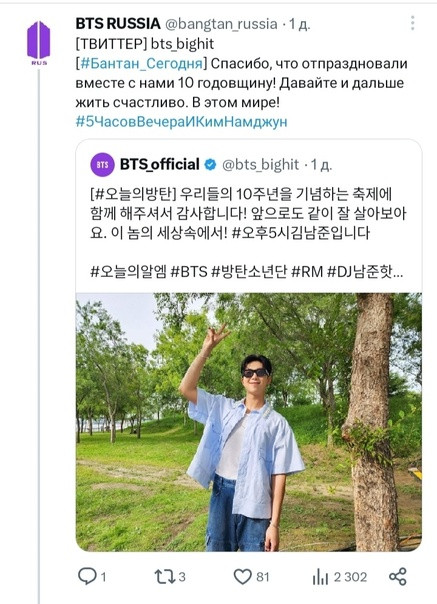Like the tweet with the heart icon
The height and width of the screenshot is (604, 437).
point(243,577)
